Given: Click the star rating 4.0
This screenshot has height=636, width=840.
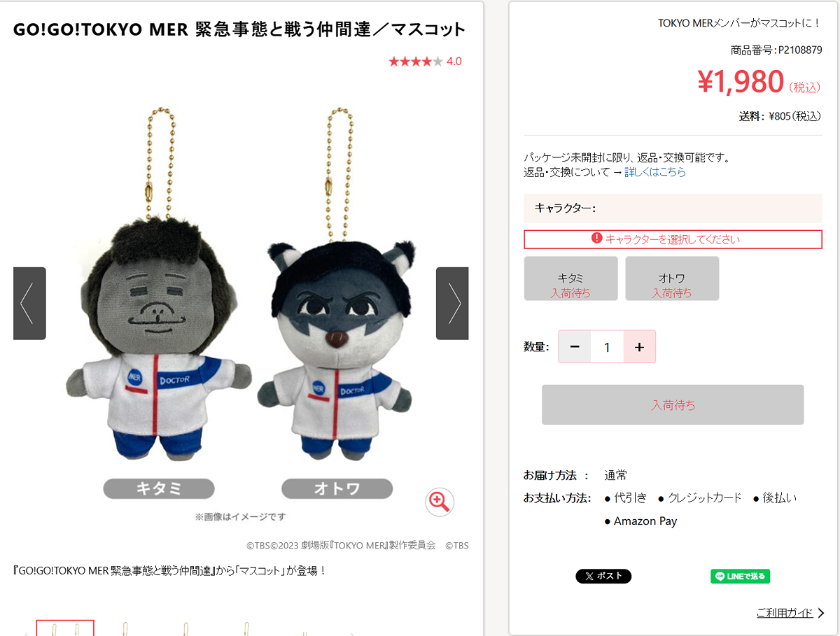Looking at the screenshot, I should point(425,62).
